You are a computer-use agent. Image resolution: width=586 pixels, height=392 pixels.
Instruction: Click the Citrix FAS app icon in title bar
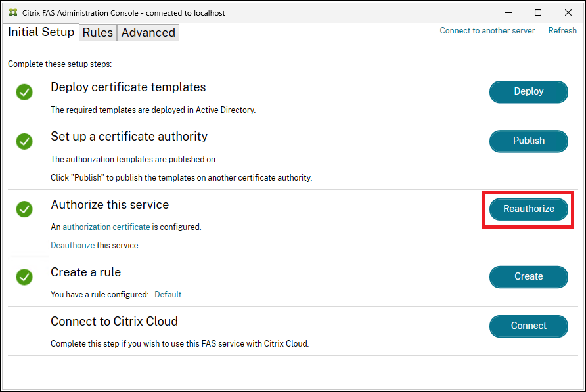[x=13, y=12]
